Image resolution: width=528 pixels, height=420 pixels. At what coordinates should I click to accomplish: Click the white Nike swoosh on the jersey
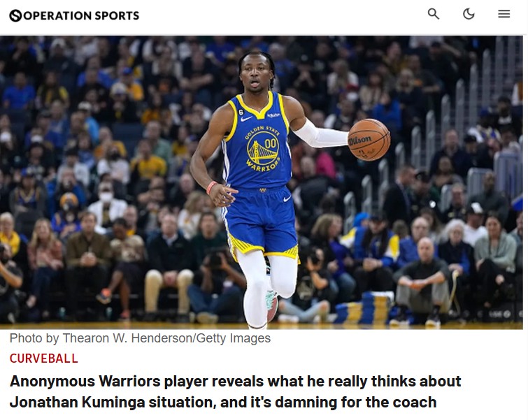(246, 119)
